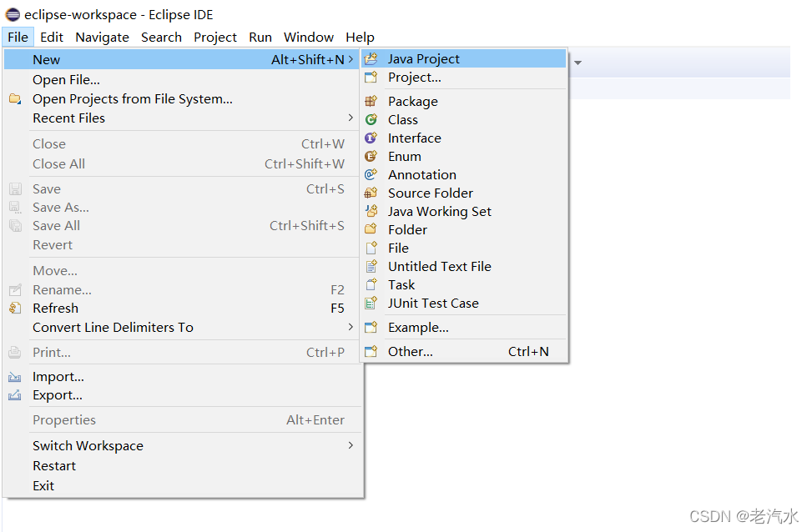Click the new Folder icon

point(371,229)
